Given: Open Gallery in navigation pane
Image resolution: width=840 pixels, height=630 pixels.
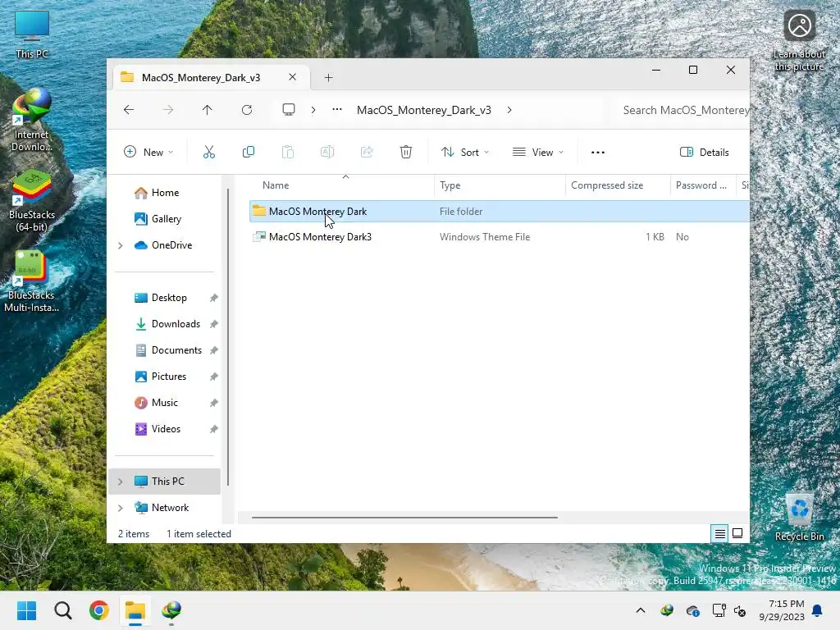Looking at the screenshot, I should coord(166,218).
